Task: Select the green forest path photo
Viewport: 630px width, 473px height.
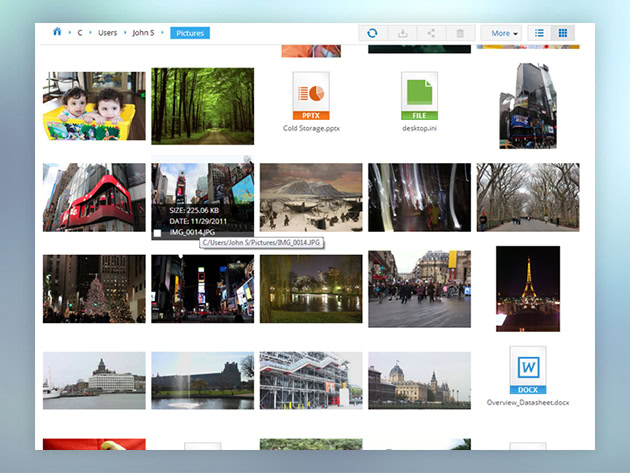Action: 202,106
